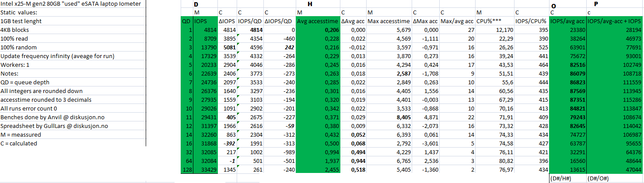644x183 pixels.
Task: Click the bold ΔIOPS value 405
Action: (231, 117)
